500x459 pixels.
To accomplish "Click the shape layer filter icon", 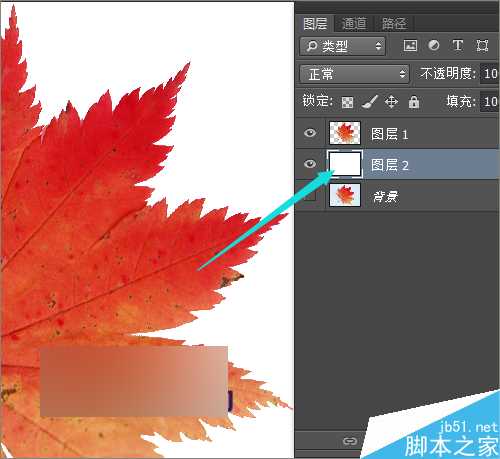I will [x=482, y=45].
